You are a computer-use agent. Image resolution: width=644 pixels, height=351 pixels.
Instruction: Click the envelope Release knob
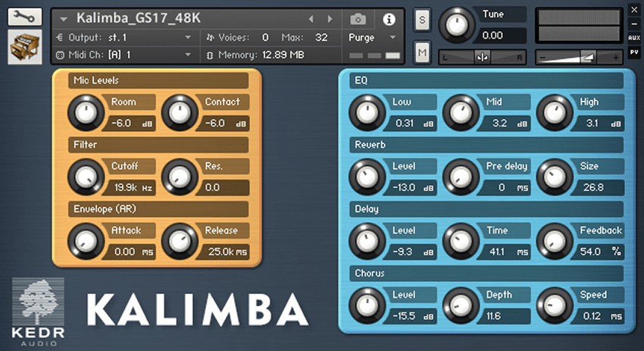coord(180,241)
